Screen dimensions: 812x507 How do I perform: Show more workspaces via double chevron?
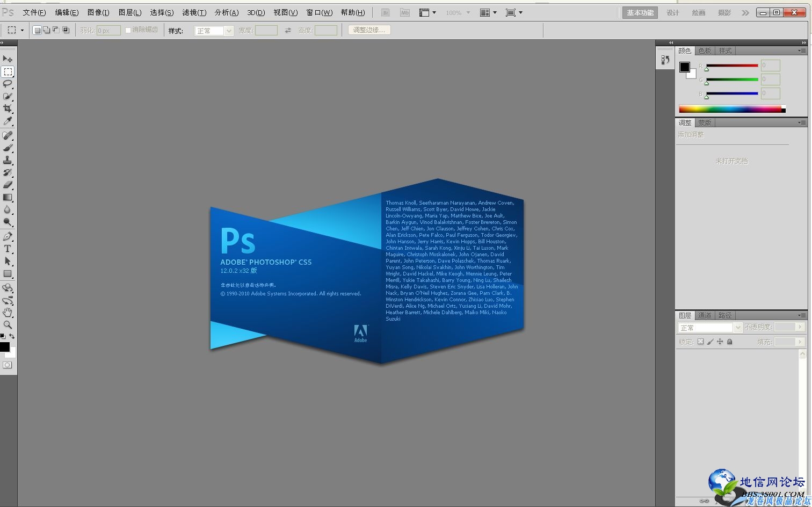[x=745, y=12]
